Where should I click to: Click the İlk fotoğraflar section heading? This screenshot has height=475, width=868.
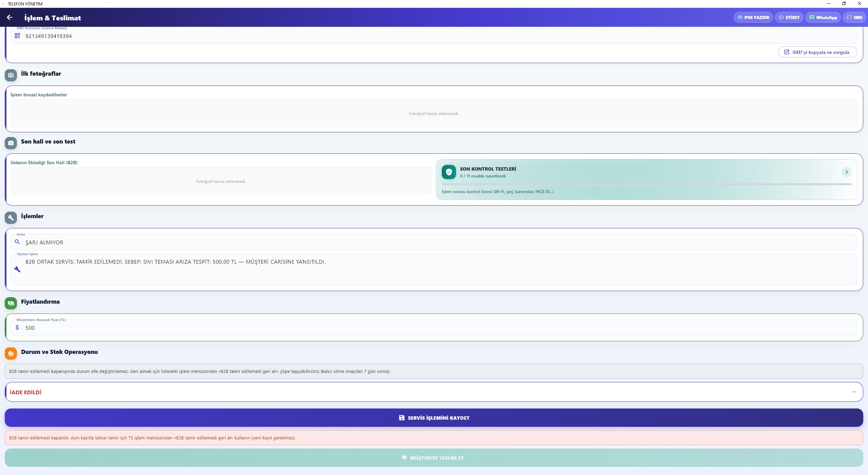[41, 74]
